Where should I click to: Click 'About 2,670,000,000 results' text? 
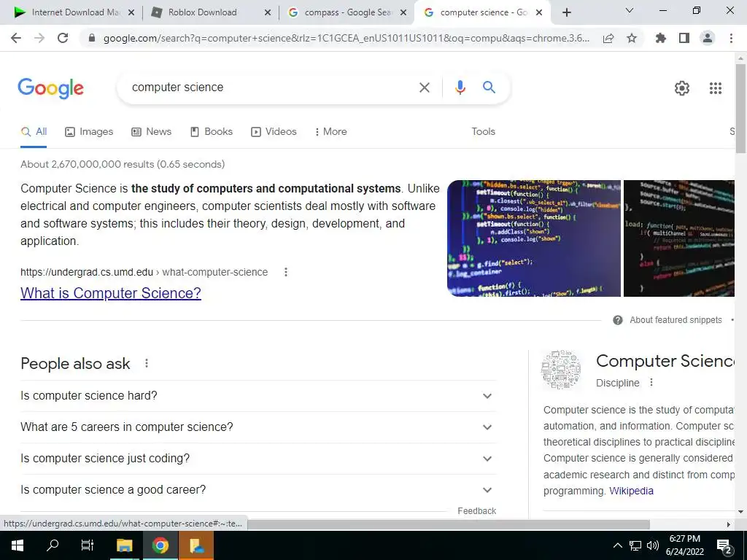(123, 164)
